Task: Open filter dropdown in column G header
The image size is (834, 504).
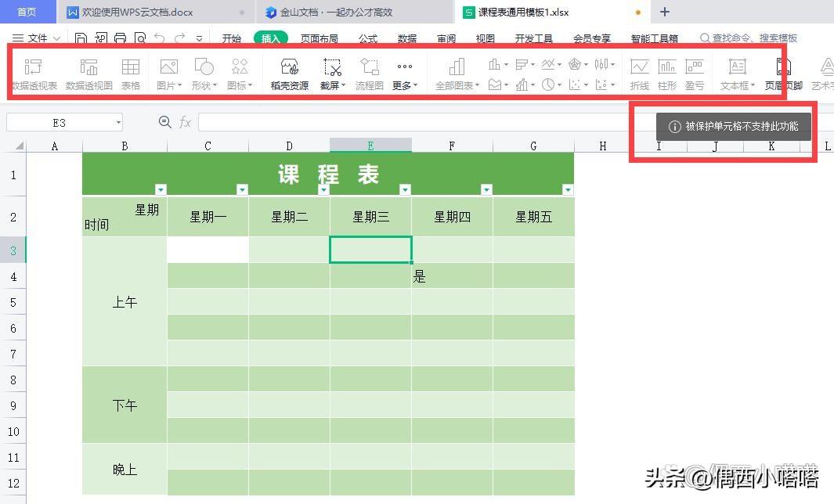Action: tap(568, 189)
